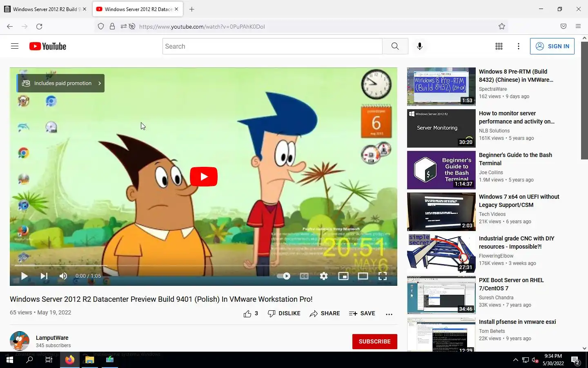
Task: Open File Explorer from taskbar
Action: pyautogui.click(x=89, y=360)
